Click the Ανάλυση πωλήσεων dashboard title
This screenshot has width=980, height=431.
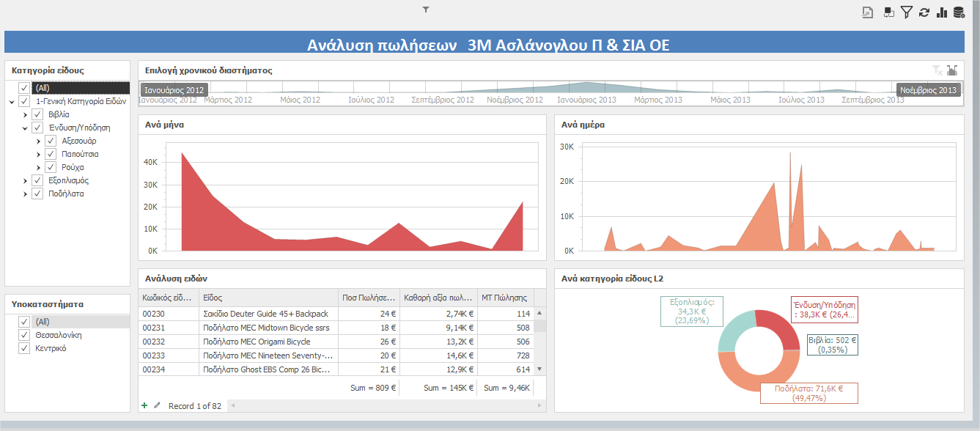tap(488, 45)
